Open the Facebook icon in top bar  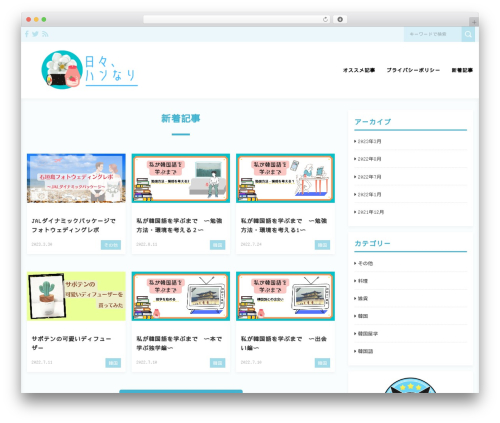point(27,34)
